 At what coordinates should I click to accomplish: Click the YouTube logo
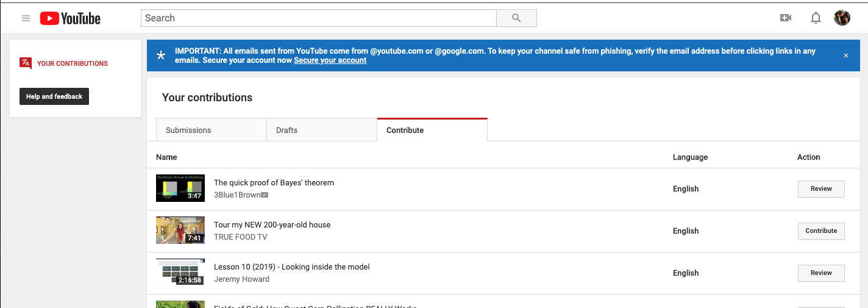coord(70,18)
